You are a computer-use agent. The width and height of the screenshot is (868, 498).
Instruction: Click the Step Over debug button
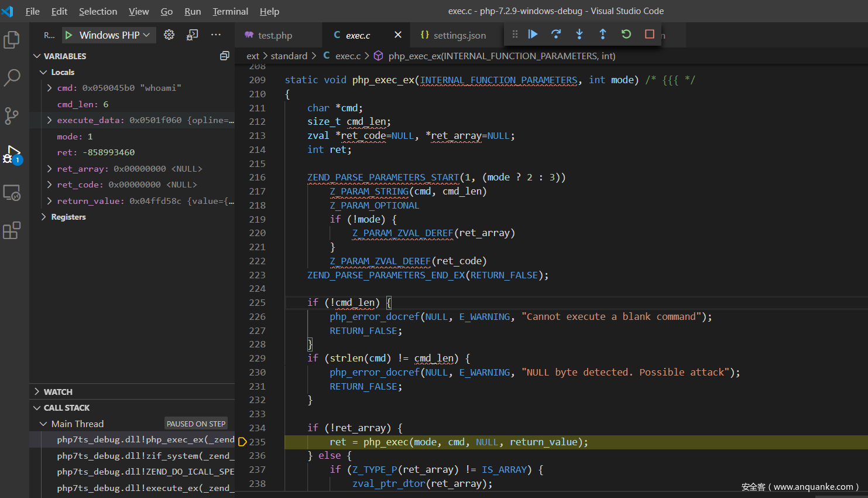pos(556,35)
